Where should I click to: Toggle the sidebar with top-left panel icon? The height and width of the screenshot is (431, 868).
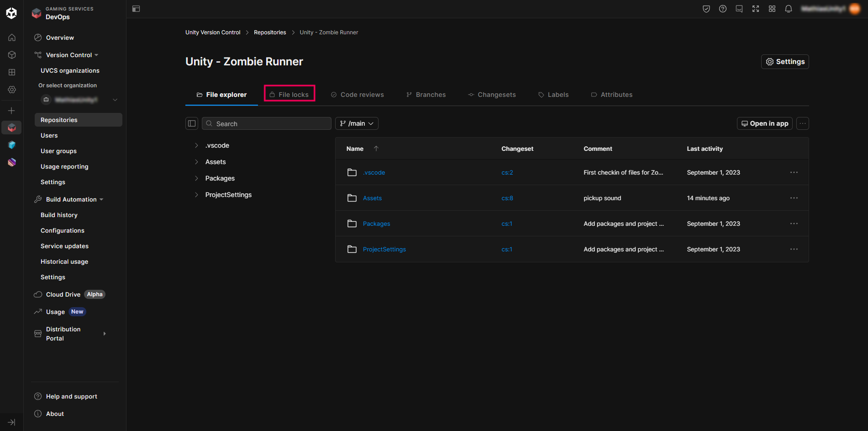(x=136, y=9)
